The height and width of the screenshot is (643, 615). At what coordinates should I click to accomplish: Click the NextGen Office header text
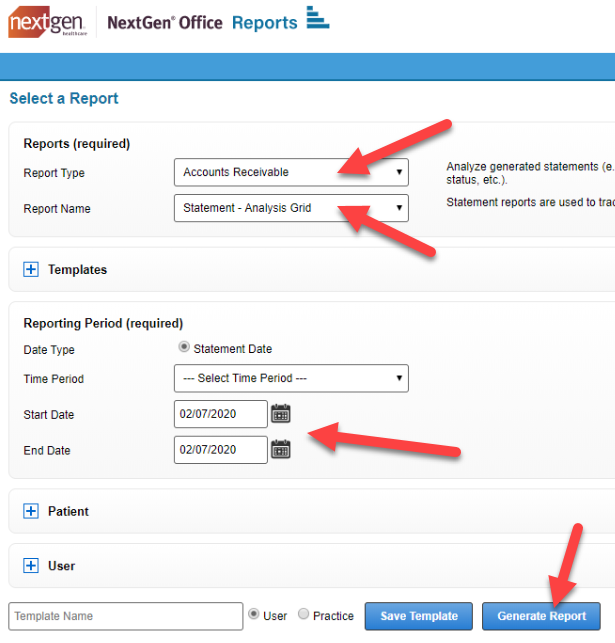click(164, 22)
